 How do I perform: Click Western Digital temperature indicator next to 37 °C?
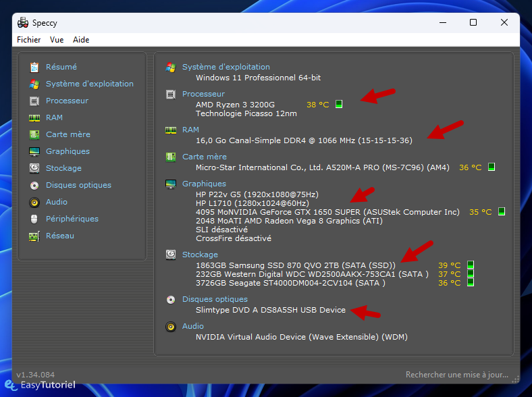(471, 273)
